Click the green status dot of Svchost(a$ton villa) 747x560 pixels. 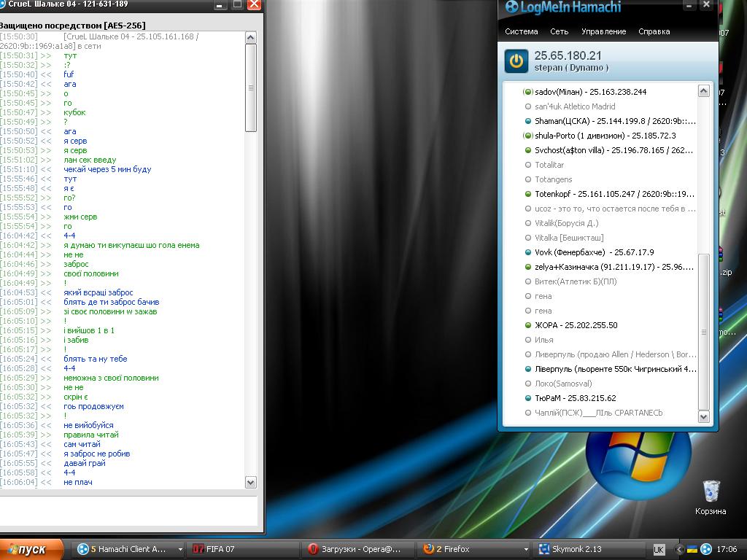point(528,150)
